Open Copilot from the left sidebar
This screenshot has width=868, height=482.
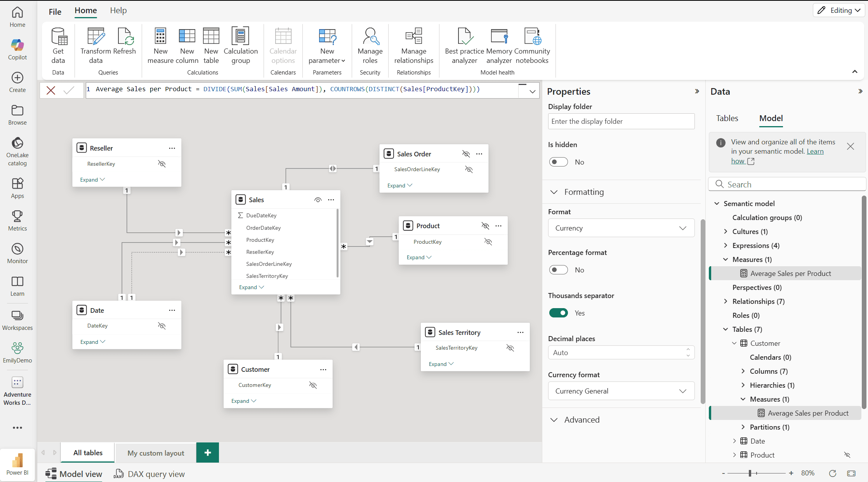(x=17, y=49)
